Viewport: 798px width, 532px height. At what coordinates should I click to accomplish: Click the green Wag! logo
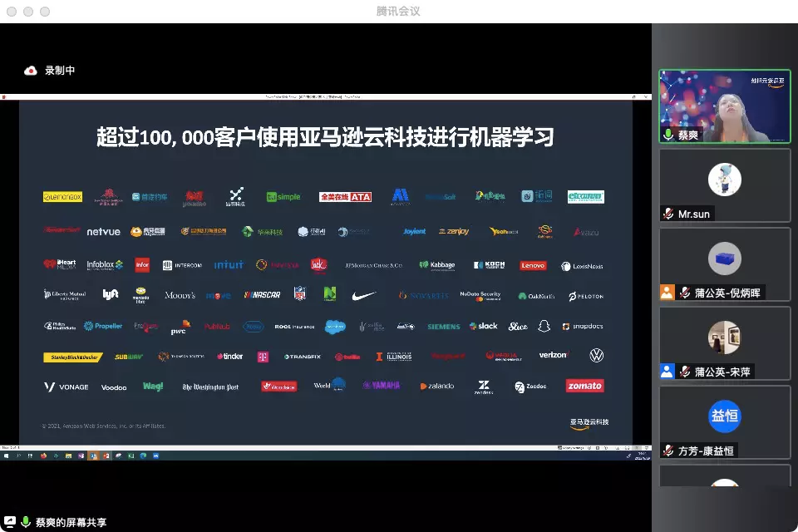153,387
